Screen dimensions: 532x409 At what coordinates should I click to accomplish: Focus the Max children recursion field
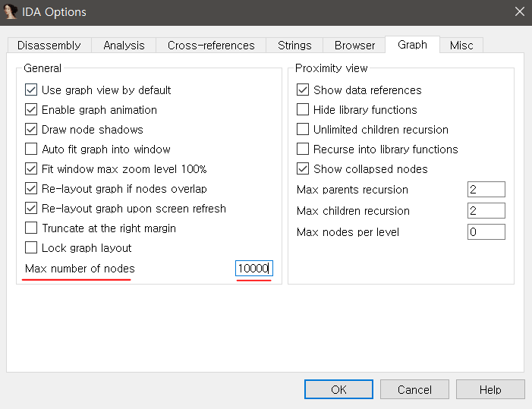point(486,211)
